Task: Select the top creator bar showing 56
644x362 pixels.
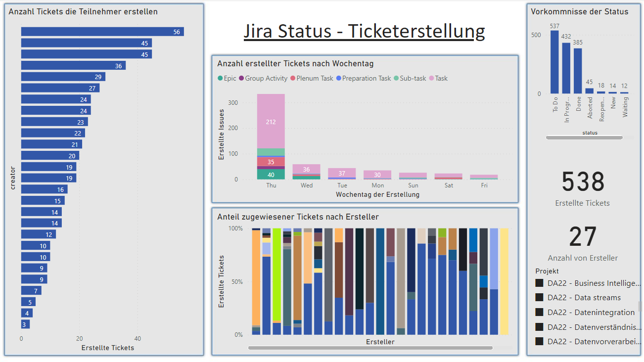Action: click(x=102, y=32)
